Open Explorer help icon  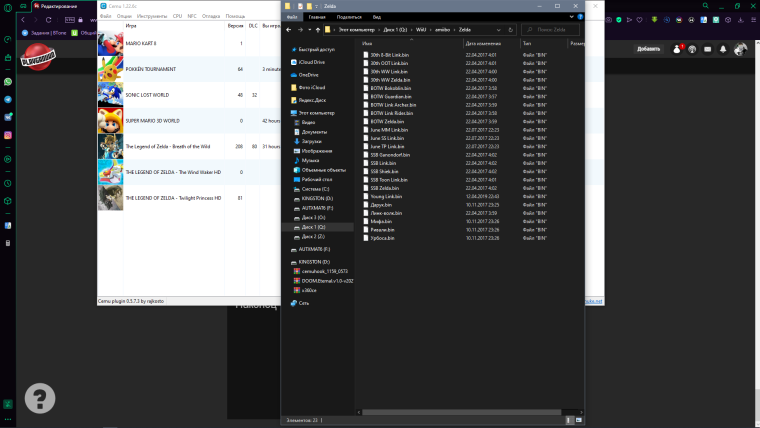coord(580,16)
